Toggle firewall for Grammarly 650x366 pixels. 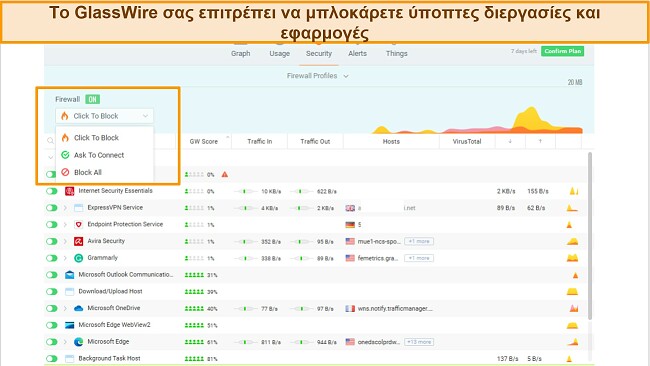[52, 258]
